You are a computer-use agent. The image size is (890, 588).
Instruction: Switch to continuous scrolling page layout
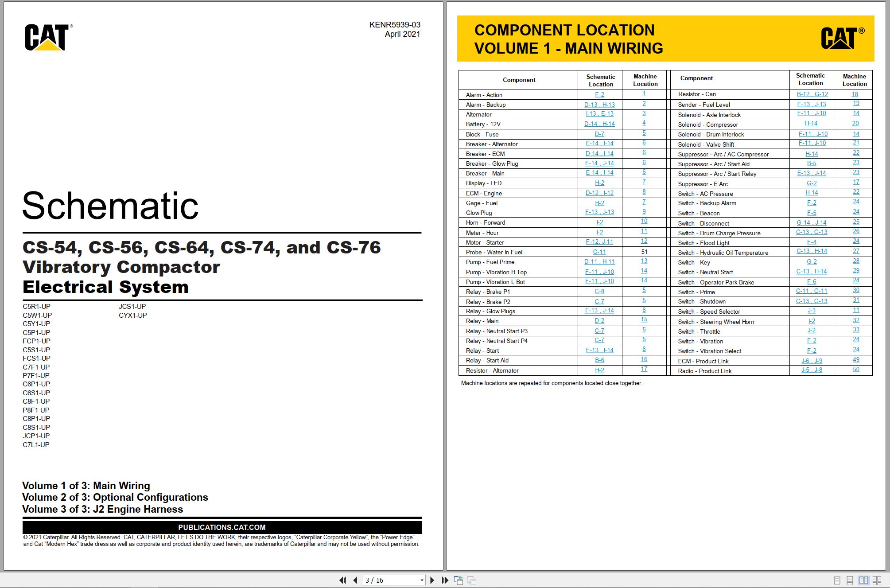click(x=850, y=580)
